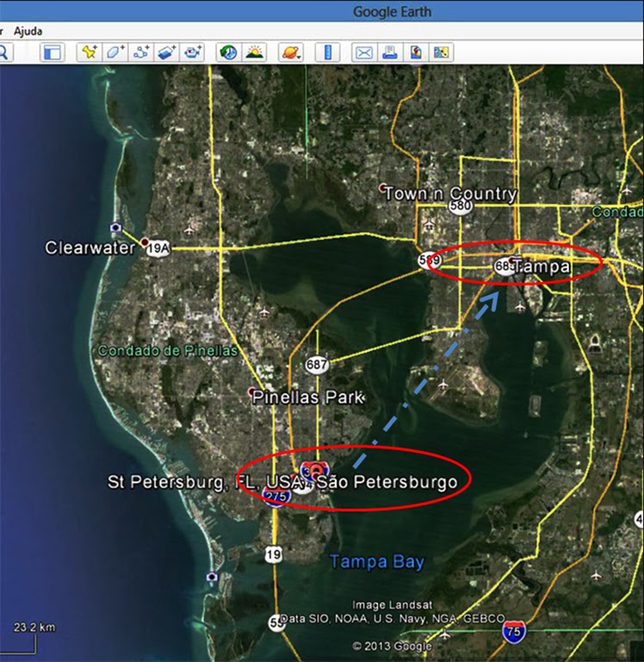
Task: Click the Save Image icon
Action: pyautogui.click(x=416, y=53)
